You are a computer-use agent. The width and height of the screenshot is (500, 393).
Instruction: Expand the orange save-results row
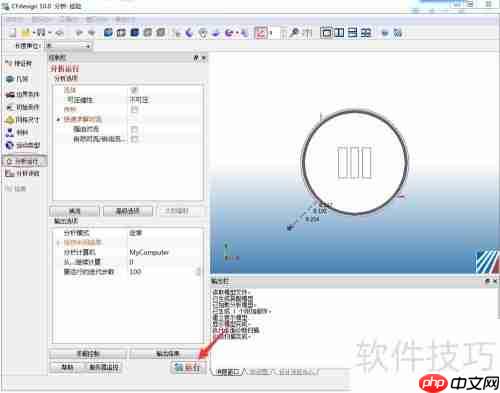pyautogui.click(x=59, y=243)
